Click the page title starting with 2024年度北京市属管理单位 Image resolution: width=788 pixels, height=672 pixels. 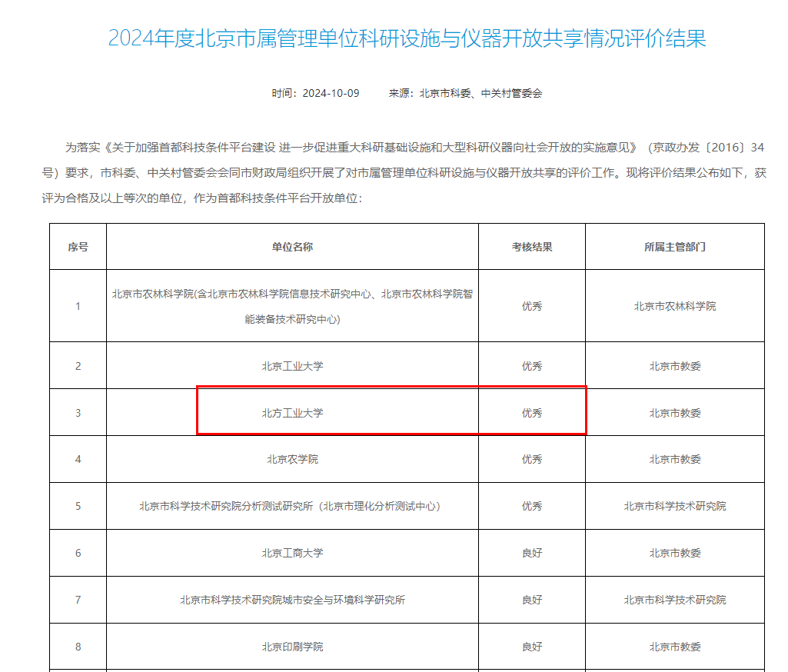pos(407,38)
